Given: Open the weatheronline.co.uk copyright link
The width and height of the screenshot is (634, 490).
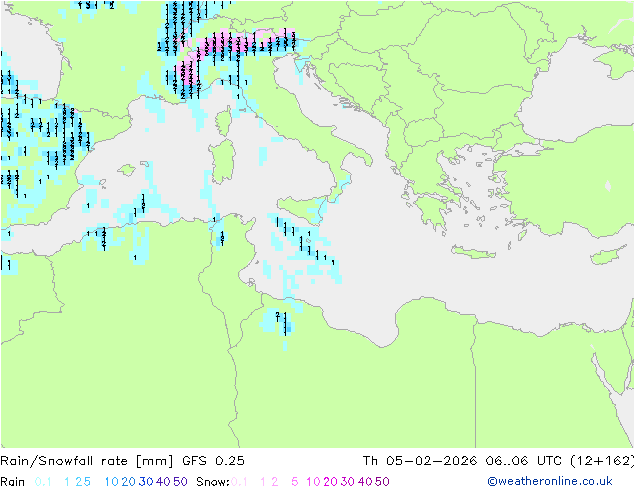Looking at the screenshot, I should click(x=550, y=481).
